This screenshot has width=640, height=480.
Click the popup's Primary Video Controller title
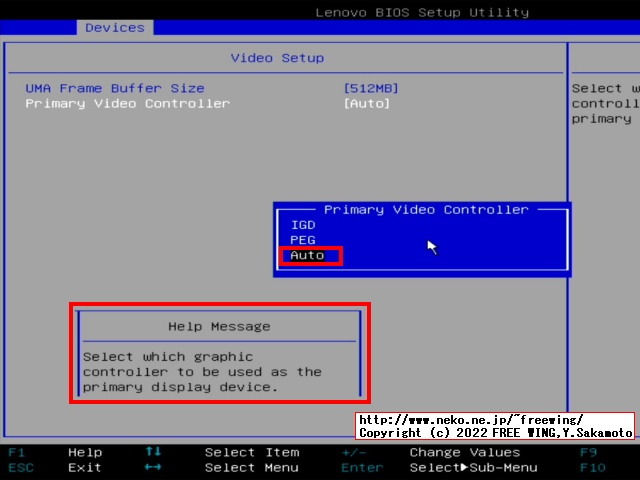click(426, 209)
